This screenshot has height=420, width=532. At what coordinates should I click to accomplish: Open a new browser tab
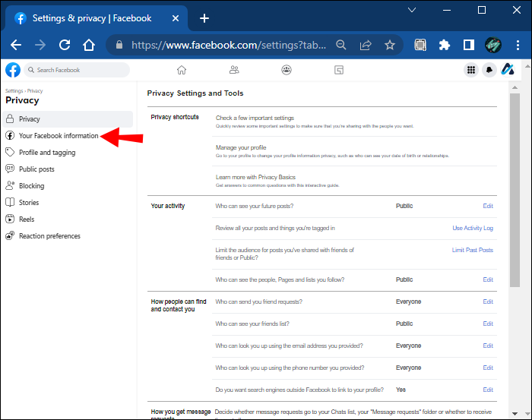coord(204,18)
